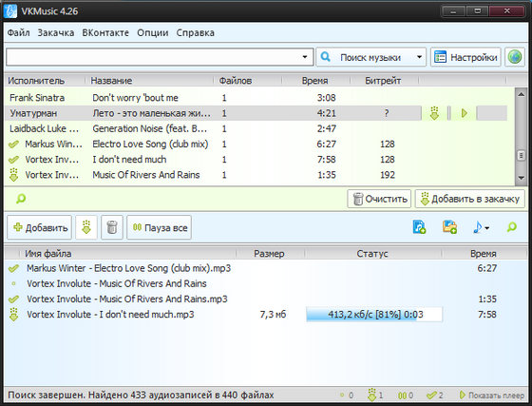
Task: Click paused downloads count in status bar
Action: point(406,396)
